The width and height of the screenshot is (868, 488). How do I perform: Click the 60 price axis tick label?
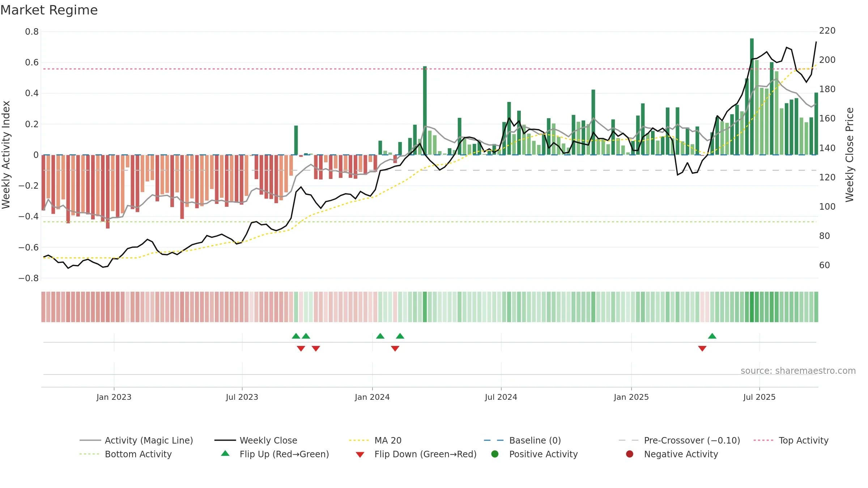[825, 265]
